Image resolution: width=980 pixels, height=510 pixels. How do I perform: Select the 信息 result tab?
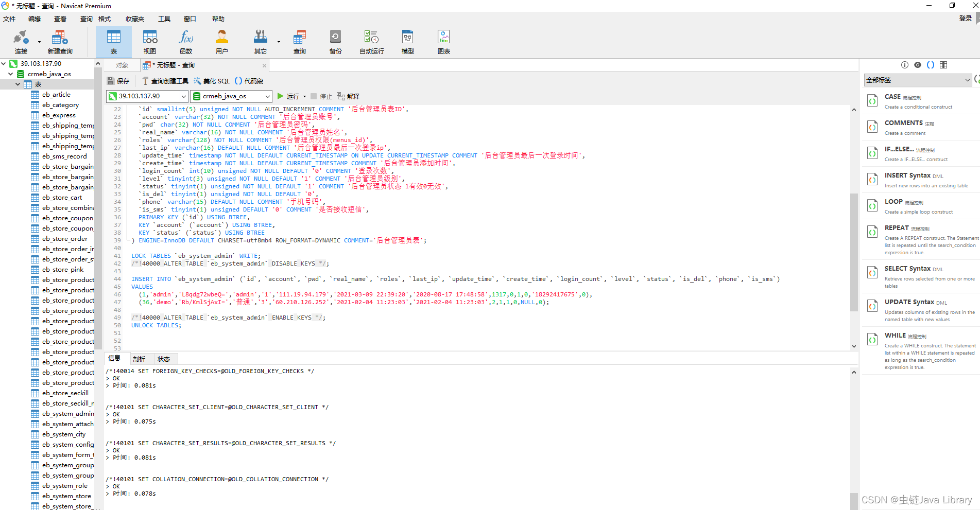[x=114, y=358]
